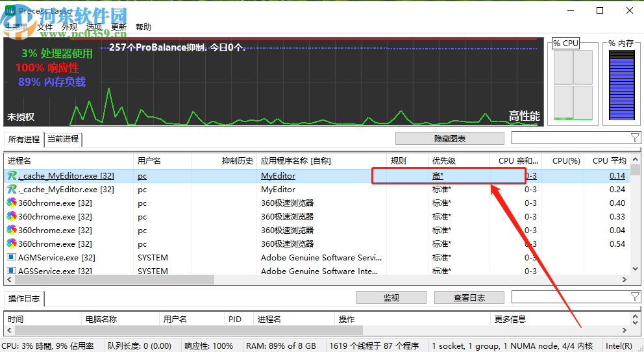Click the 360chrome icon in the 0.54 CPU row
Screen dimensions: 644x352
point(12,243)
